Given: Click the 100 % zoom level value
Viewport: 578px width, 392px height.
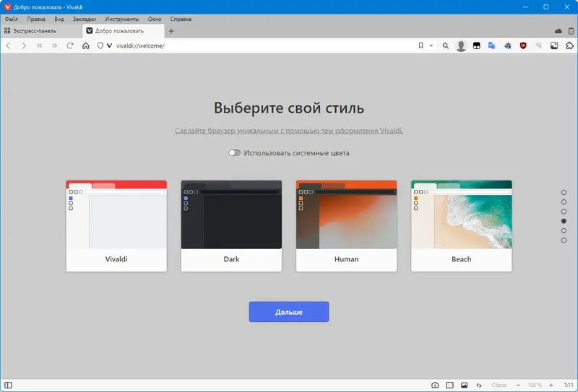Looking at the screenshot, I should (535, 385).
